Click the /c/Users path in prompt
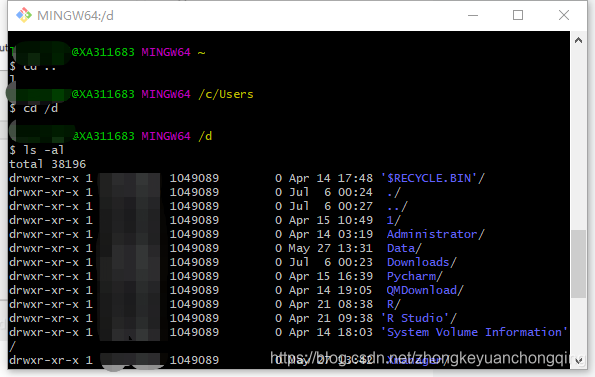This screenshot has height=377, width=595. tap(226, 94)
